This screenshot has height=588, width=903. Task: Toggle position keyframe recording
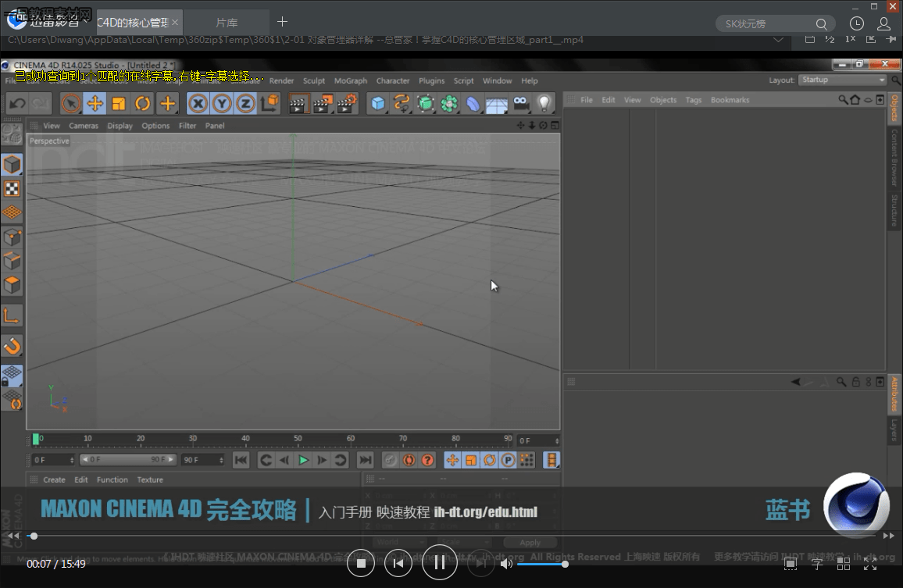[x=452, y=460]
